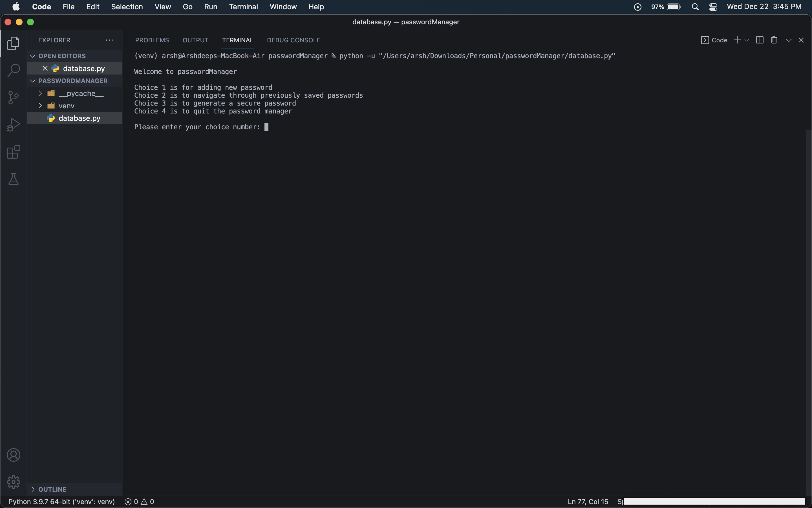This screenshot has height=508, width=812.
Task: Open macOS Control Center icon
Action: pos(713,7)
